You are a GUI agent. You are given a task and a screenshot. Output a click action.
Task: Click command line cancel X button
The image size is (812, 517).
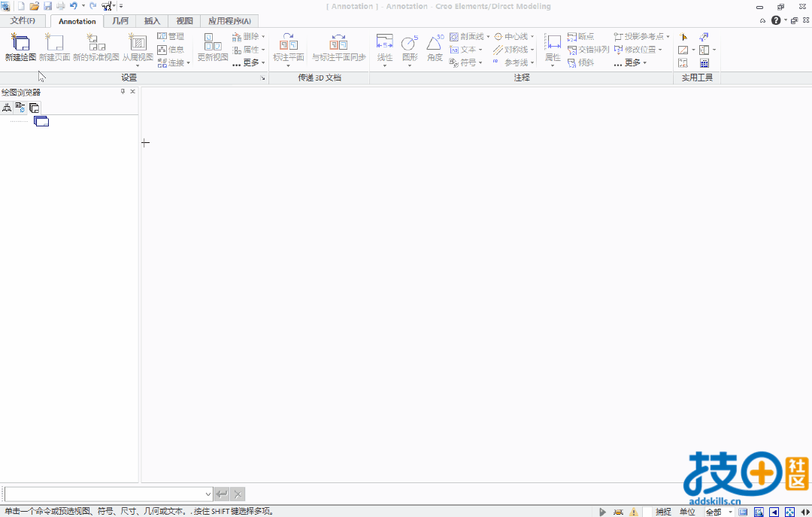237,494
